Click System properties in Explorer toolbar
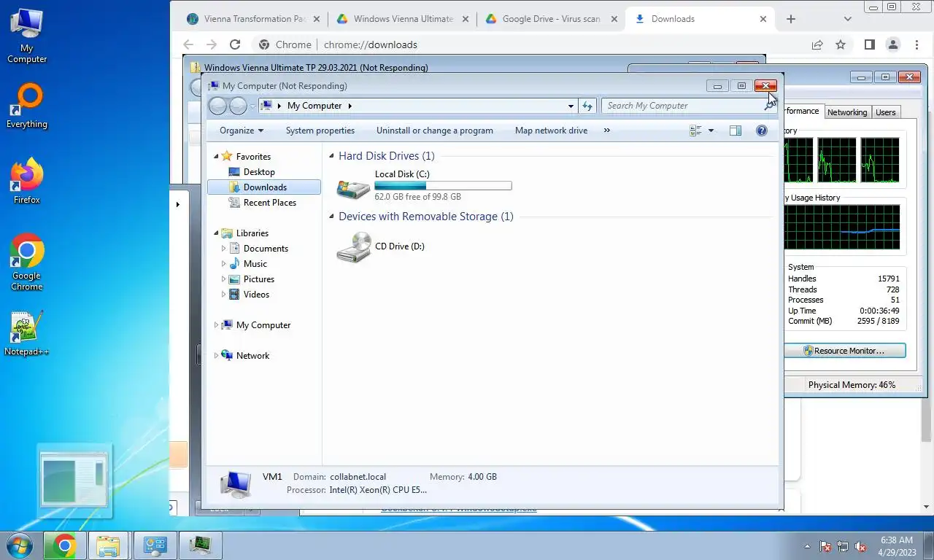This screenshot has width=934, height=560. point(320,131)
